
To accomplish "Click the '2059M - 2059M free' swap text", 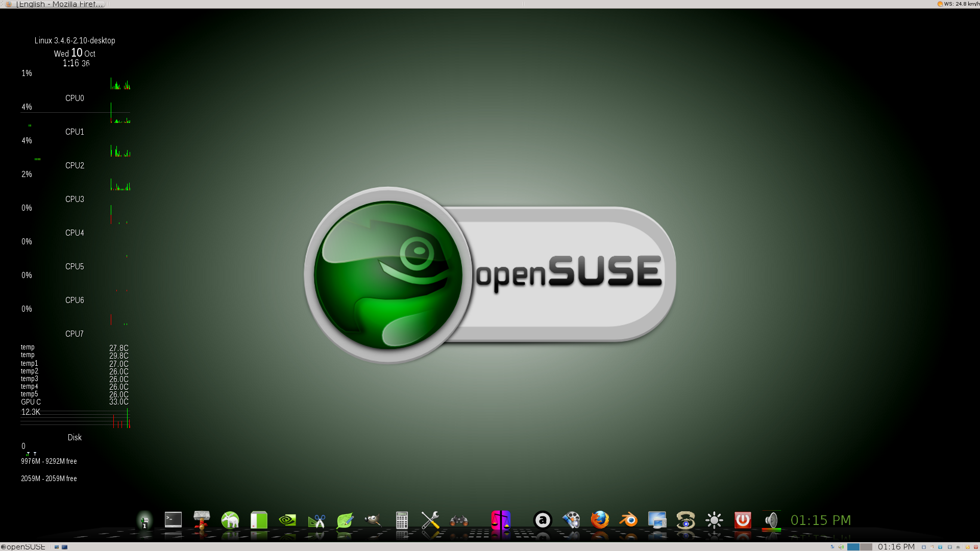I will 49,479.
